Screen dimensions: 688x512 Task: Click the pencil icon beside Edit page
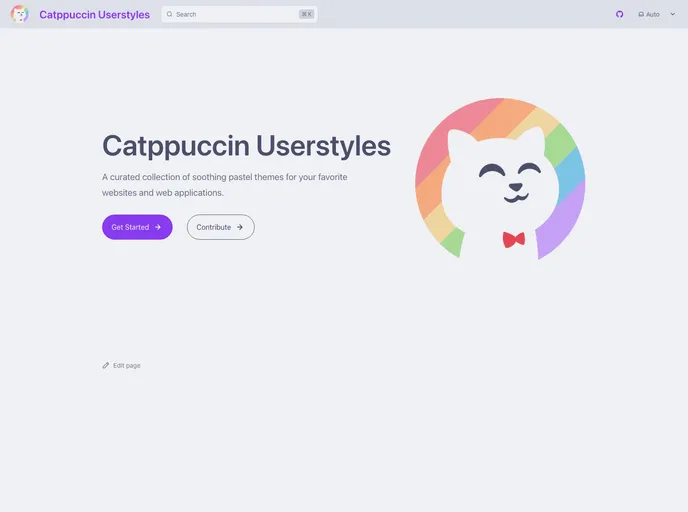click(106, 365)
